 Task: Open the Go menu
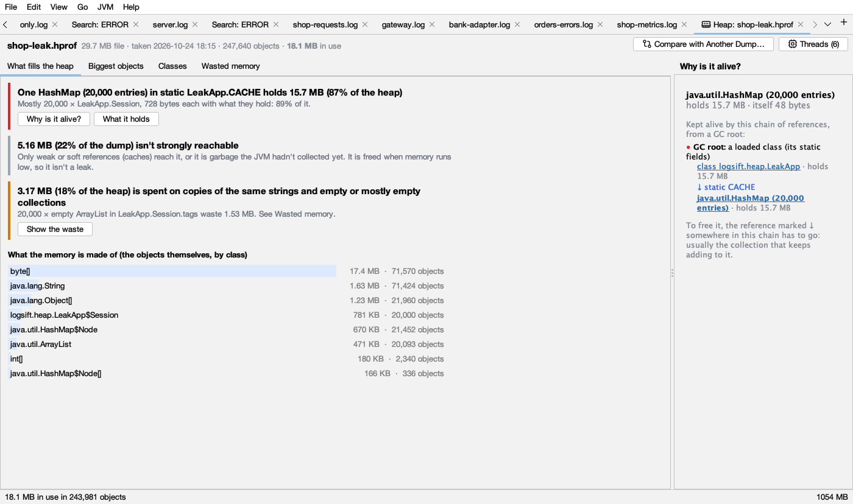(83, 7)
